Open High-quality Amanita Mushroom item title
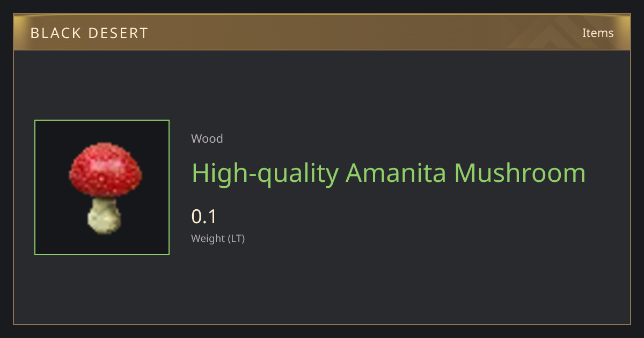The height and width of the screenshot is (338, 644). pos(389,173)
